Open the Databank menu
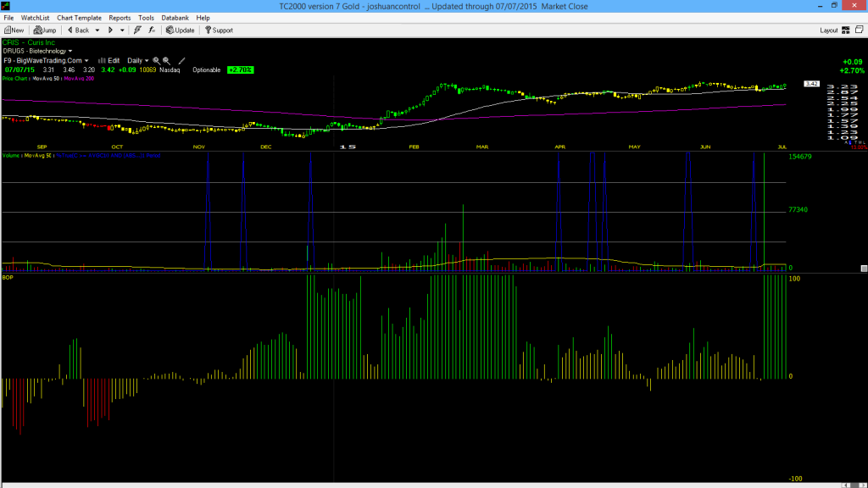 (175, 18)
